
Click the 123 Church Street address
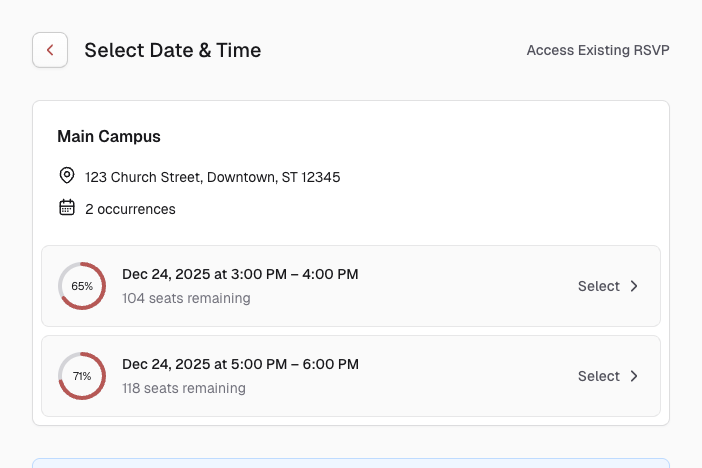click(x=212, y=177)
